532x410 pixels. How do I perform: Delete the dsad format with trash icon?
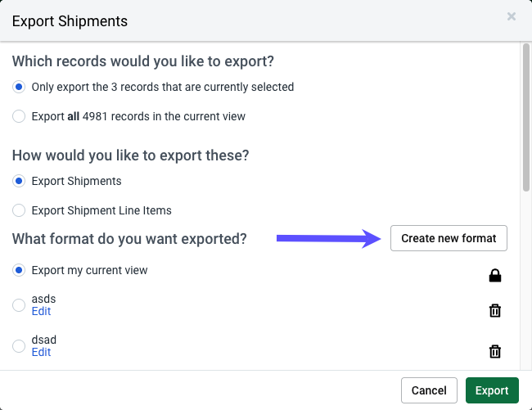[x=495, y=351]
